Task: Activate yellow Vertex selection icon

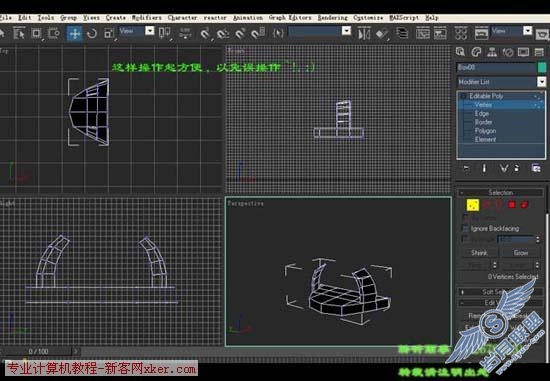Action: point(473,205)
